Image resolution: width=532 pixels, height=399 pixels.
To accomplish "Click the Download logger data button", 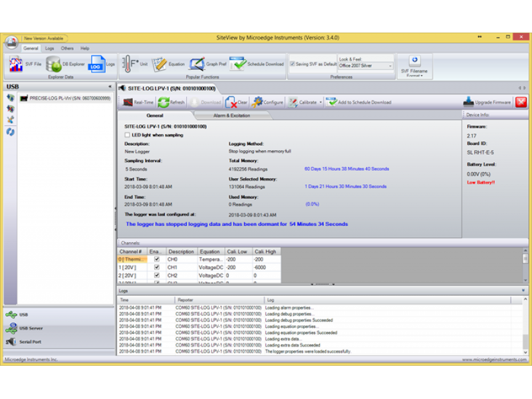I will click(x=205, y=102).
